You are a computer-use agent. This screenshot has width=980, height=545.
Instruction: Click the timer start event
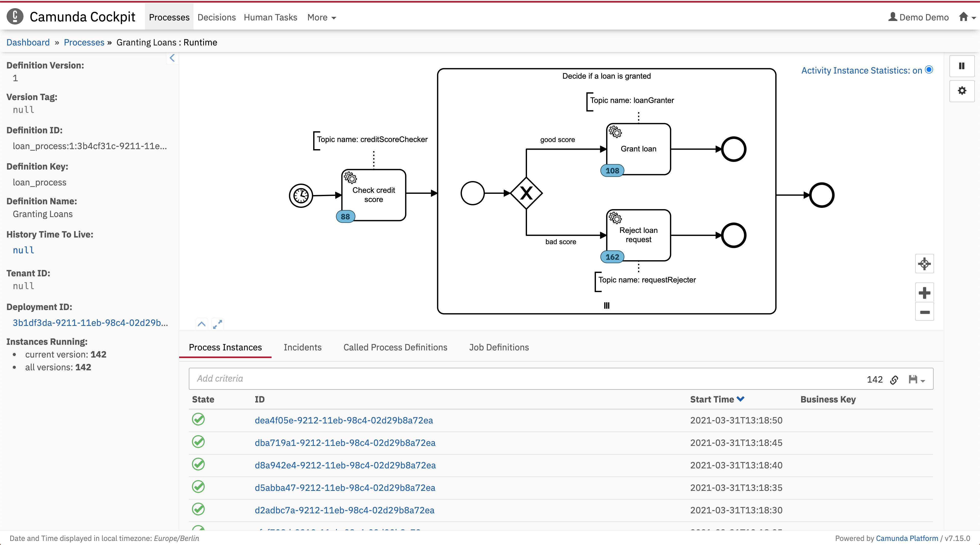point(301,196)
